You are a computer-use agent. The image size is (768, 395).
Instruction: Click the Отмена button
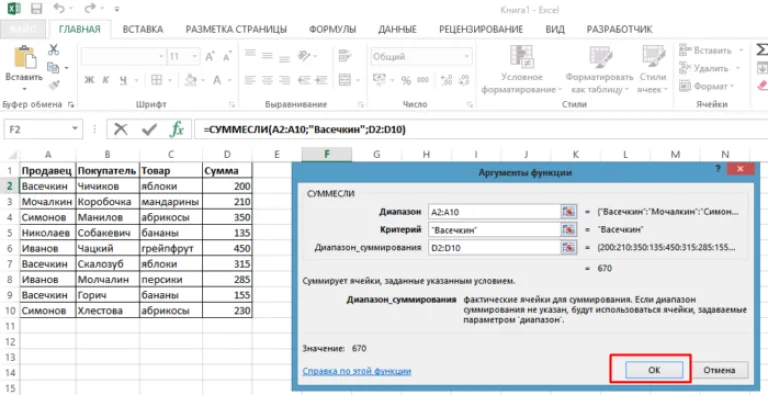coord(720,370)
